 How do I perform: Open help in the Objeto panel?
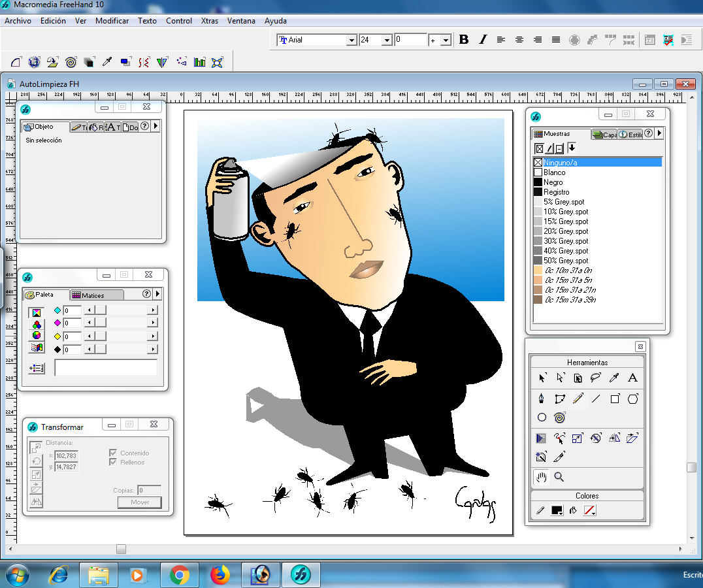click(145, 126)
